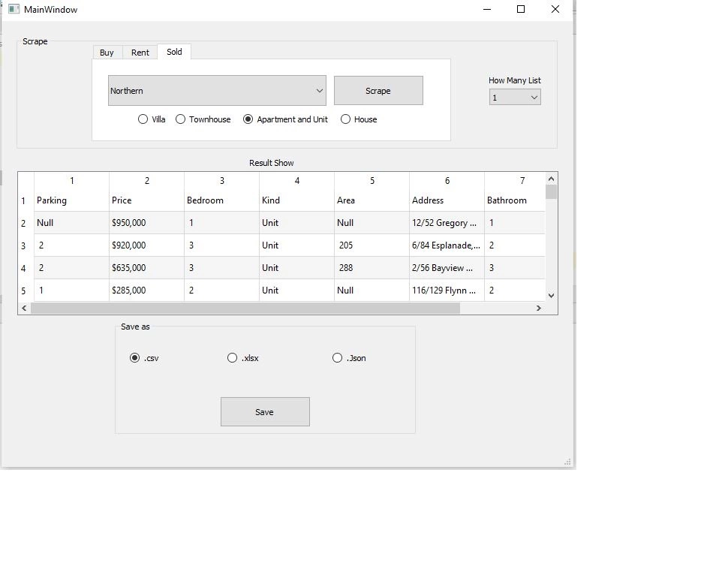Click the horizontal scroll right arrow
This screenshot has width=728, height=572.
coord(538,308)
